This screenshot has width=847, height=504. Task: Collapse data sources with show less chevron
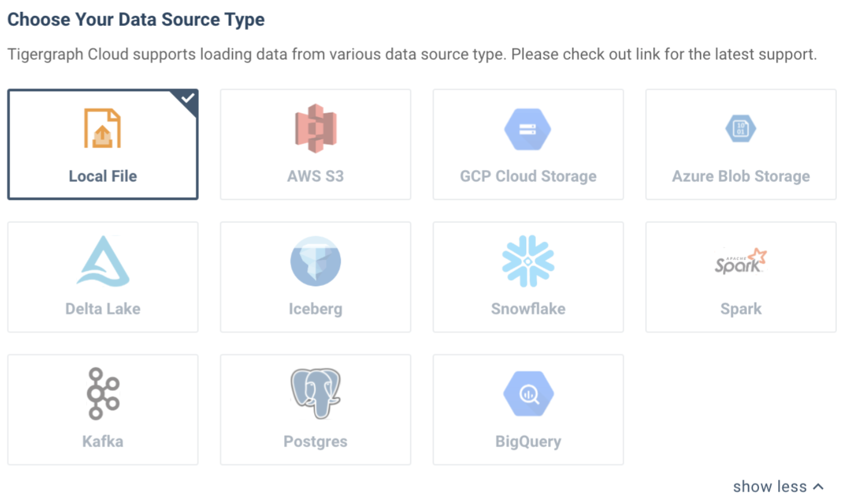(x=819, y=487)
